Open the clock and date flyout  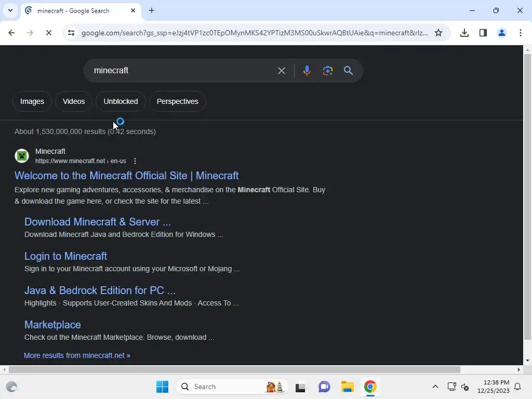tap(494, 387)
